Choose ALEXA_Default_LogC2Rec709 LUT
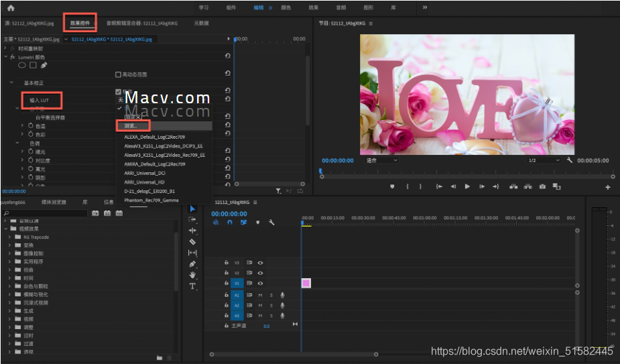This screenshot has height=364, width=620. (x=155, y=137)
